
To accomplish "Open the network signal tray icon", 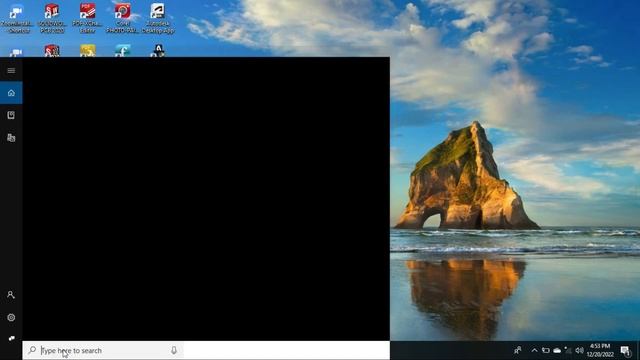I will coord(568,350).
